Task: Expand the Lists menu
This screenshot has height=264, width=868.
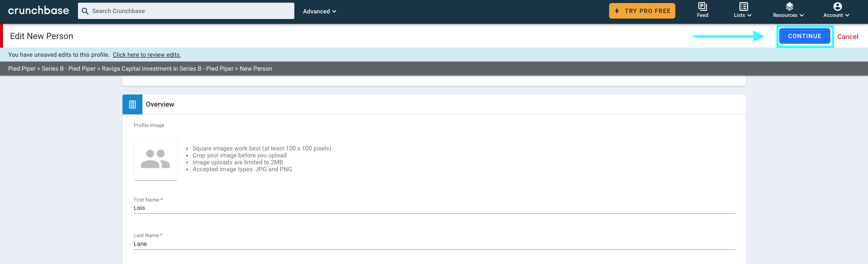Action: coord(743,10)
